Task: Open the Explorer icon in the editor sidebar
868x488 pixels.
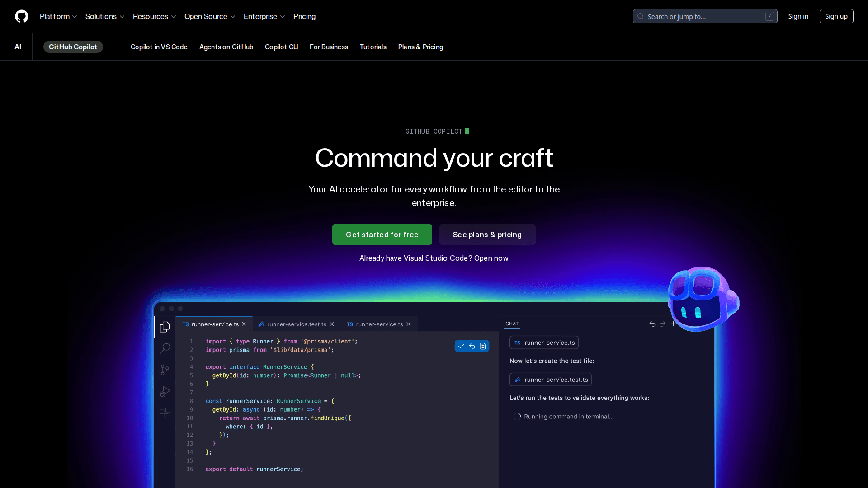Action: tap(165, 327)
